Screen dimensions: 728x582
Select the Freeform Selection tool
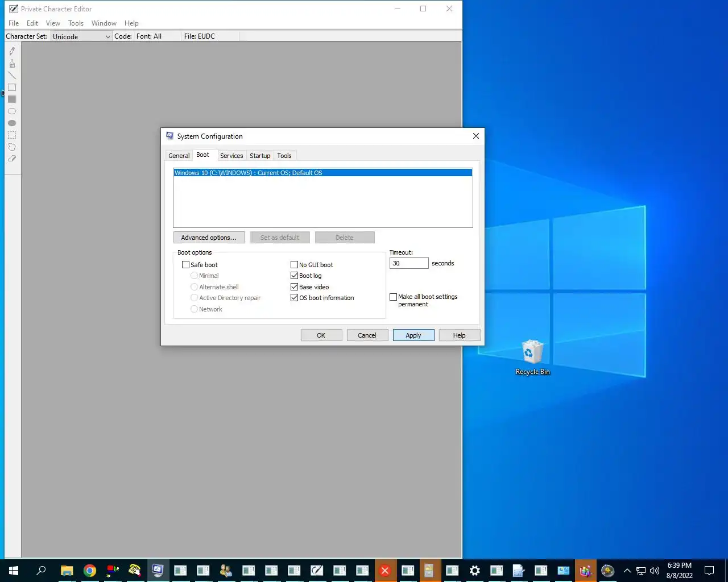pyautogui.click(x=12, y=147)
